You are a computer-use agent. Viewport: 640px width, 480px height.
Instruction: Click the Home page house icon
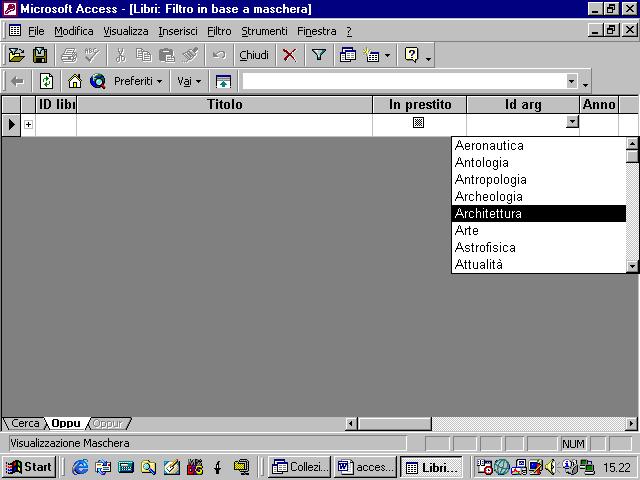[x=75, y=81]
